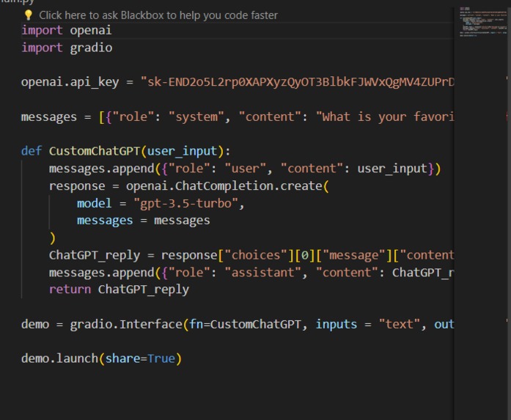The width and height of the screenshot is (511, 420).
Task: Click 'messages =' list assignment line
Action: click(238, 117)
